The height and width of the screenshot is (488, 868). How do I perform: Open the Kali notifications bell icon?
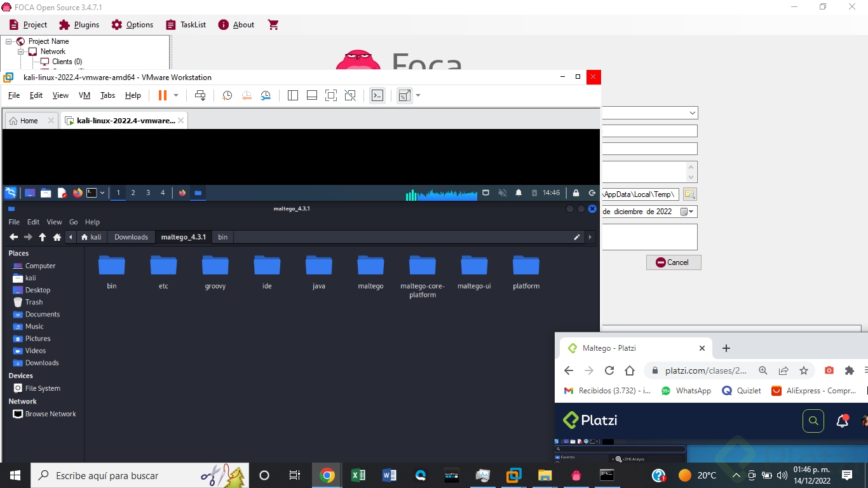[x=519, y=193]
